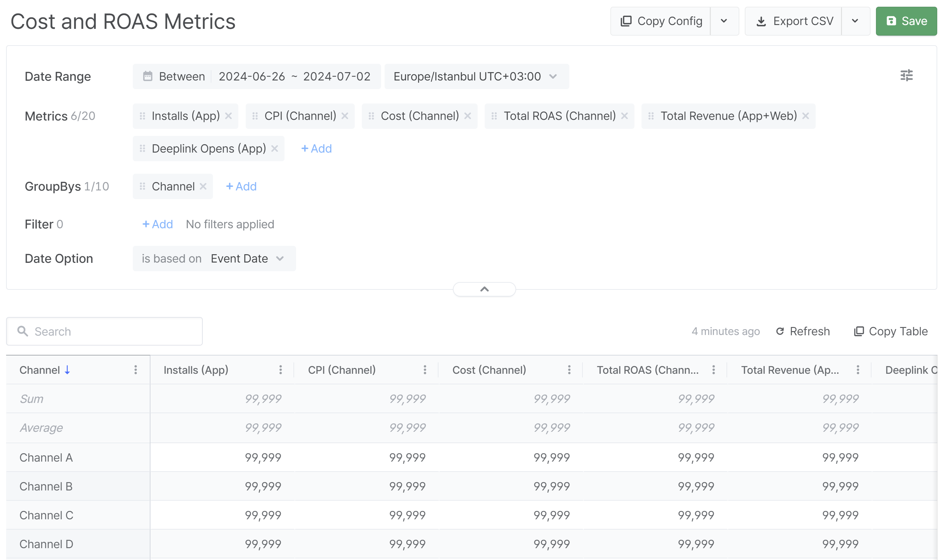Collapse the configuration panel with chevron
This screenshot has height=560, width=943.
coord(484,289)
